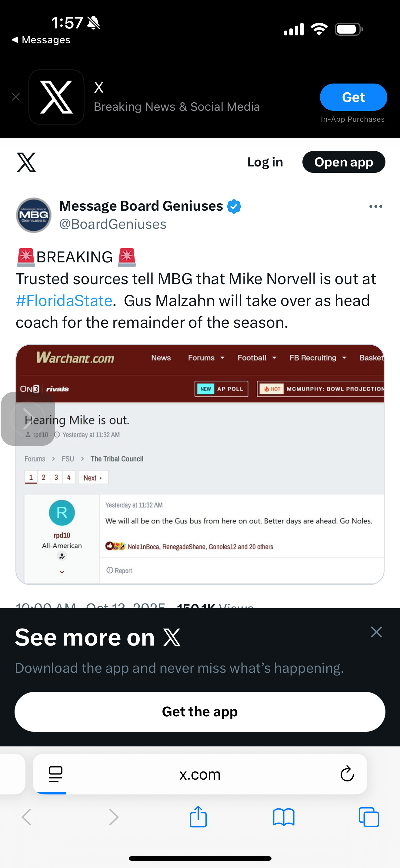Select News in the Warchant navigation
This screenshot has height=868, width=400.
point(161,358)
